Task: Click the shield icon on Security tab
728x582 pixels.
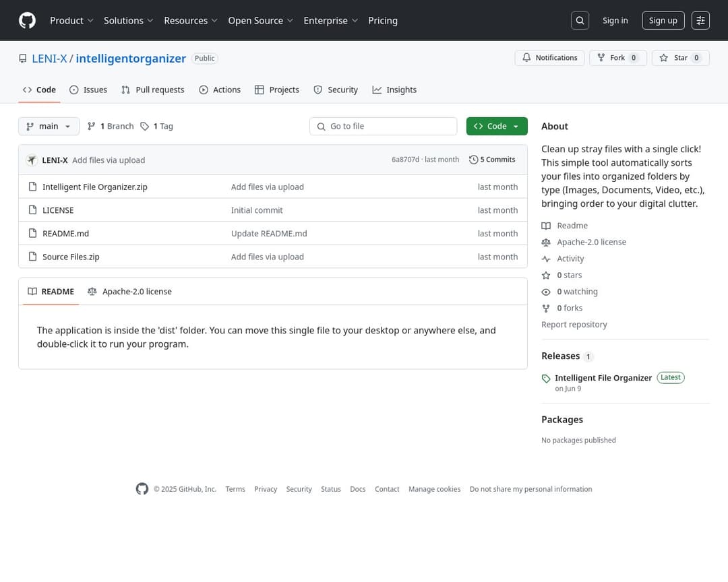Action: pyautogui.click(x=317, y=90)
